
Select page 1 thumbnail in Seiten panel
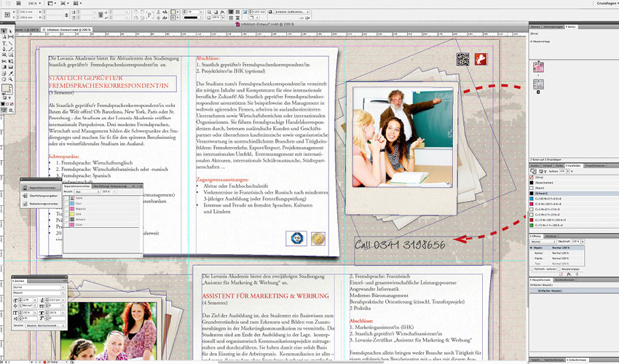point(538,67)
